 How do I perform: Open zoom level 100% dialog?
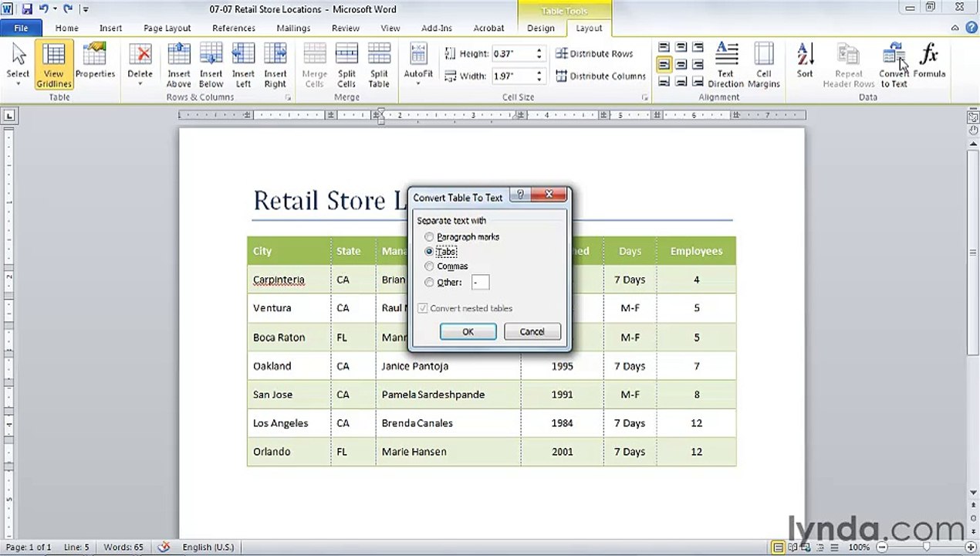(859, 547)
